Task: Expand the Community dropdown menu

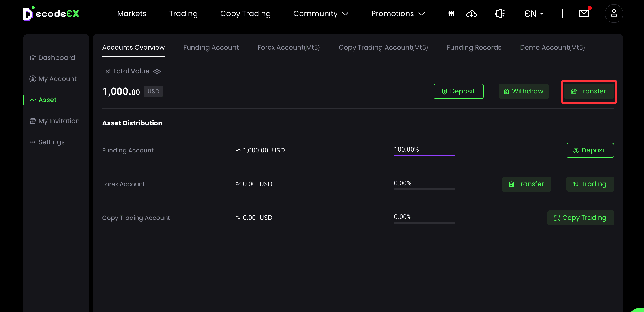Action: pos(321,14)
